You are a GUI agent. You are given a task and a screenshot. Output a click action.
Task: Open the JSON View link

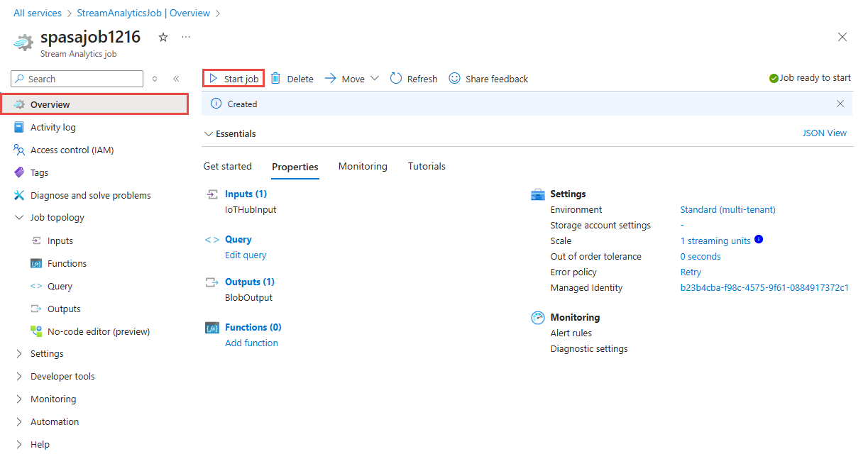(824, 133)
